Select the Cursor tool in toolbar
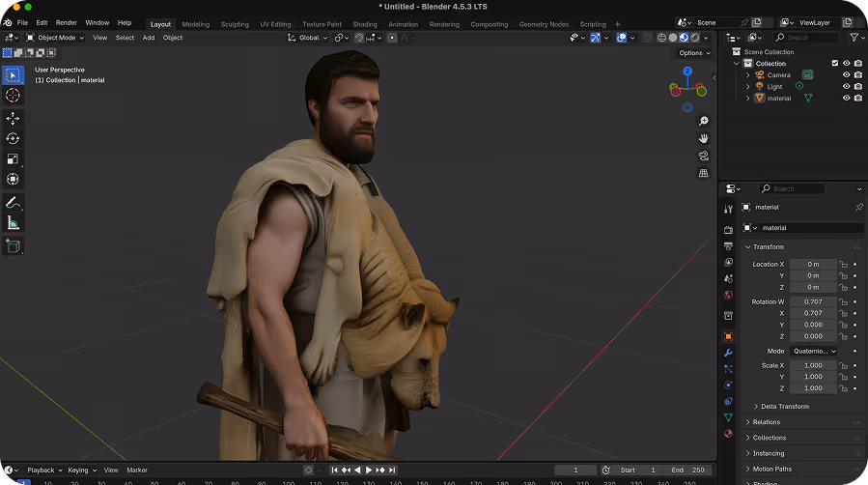868x485 pixels. click(x=13, y=96)
